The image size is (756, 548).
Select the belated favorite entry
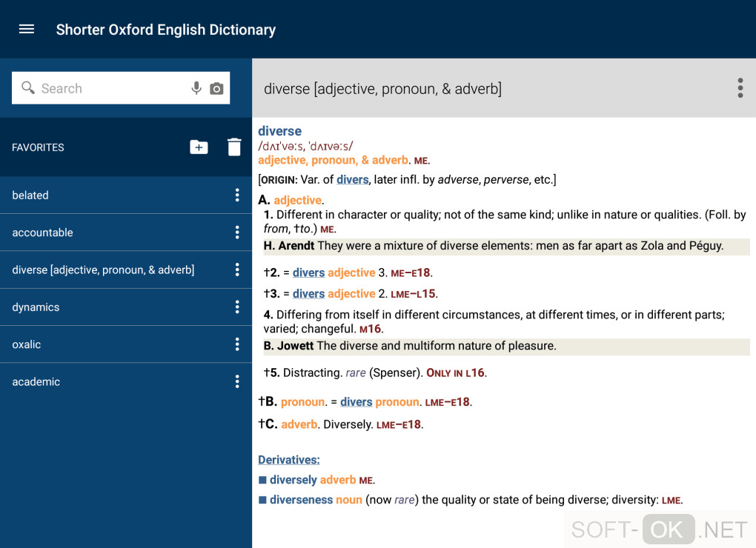click(30, 196)
